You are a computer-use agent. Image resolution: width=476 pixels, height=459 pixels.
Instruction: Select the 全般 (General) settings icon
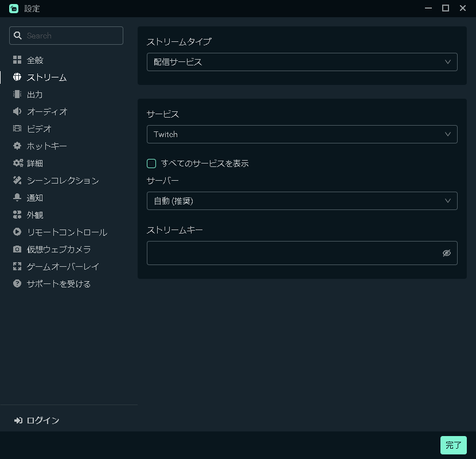click(x=34, y=60)
